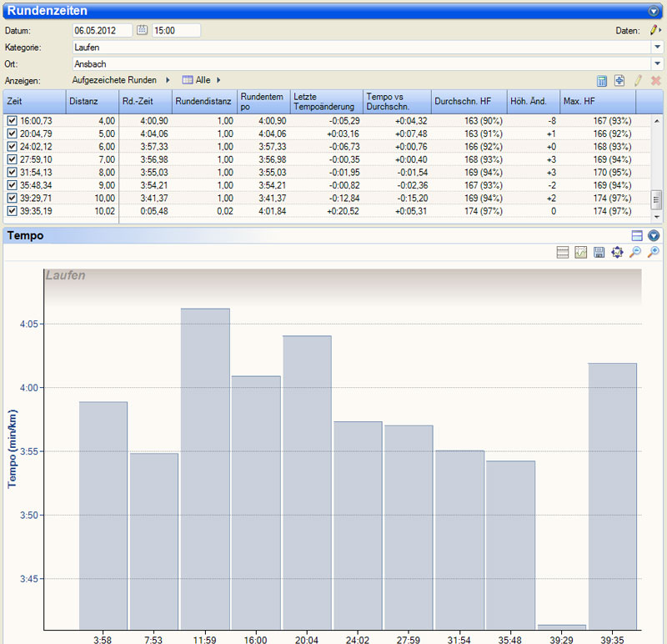Expand the Alle arrow menu
This screenshot has width=667, height=644.
pos(218,80)
